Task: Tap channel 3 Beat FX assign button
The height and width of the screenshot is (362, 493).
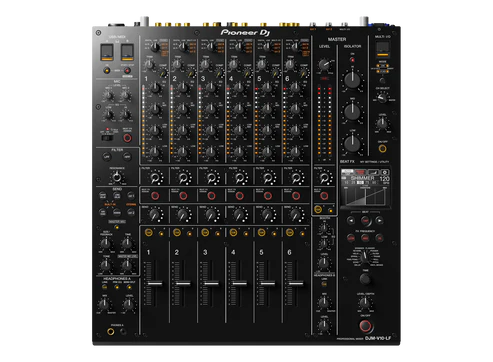Action: pyautogui.click(x=211, y=196)
